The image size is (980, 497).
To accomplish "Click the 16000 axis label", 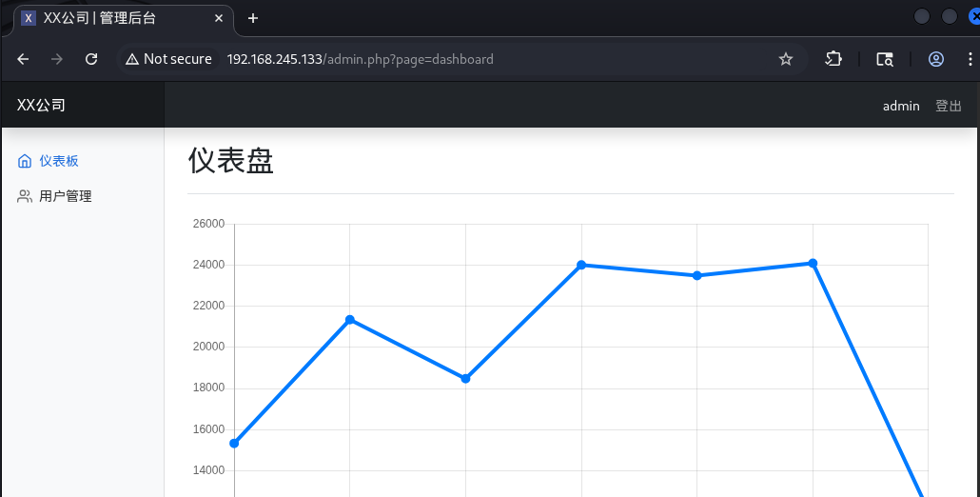I will pyautogui.click(x=208, y=429).
